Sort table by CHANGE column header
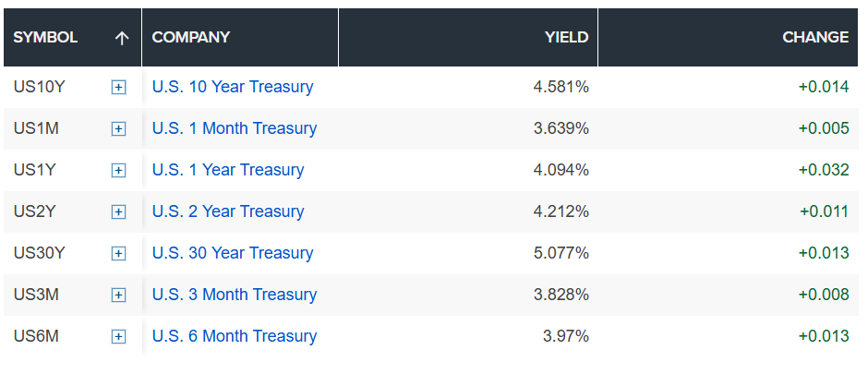Image resolution: width=868 pixels, height=374 pixels. point(815,37)
